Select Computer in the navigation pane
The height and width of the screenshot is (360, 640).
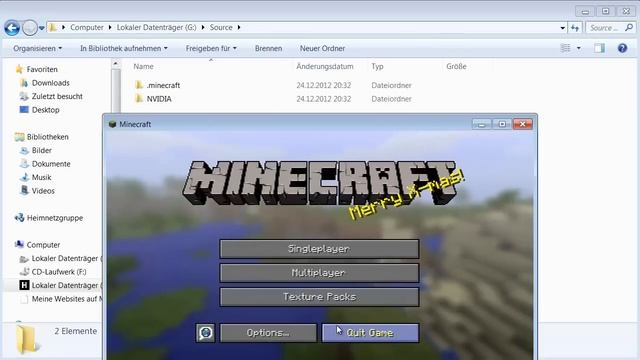pyautogui.click(x=43, y=245)
